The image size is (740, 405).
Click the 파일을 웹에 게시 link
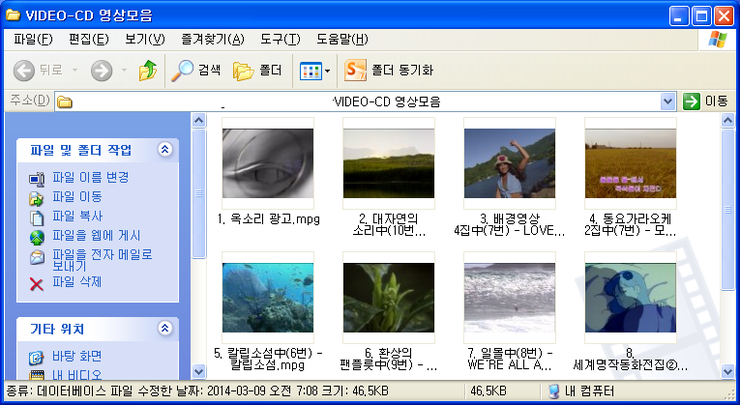96,236
